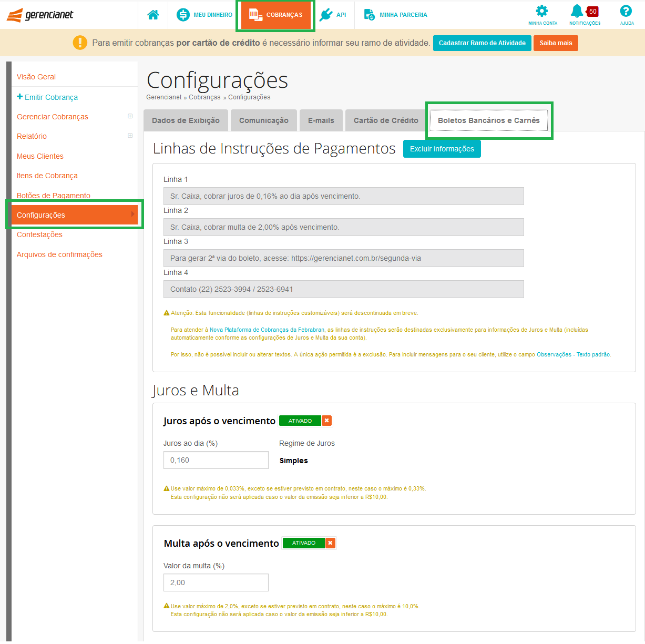Click Valor da multa (%) input
Screen dimensions: 645x644
click(216, 582)
